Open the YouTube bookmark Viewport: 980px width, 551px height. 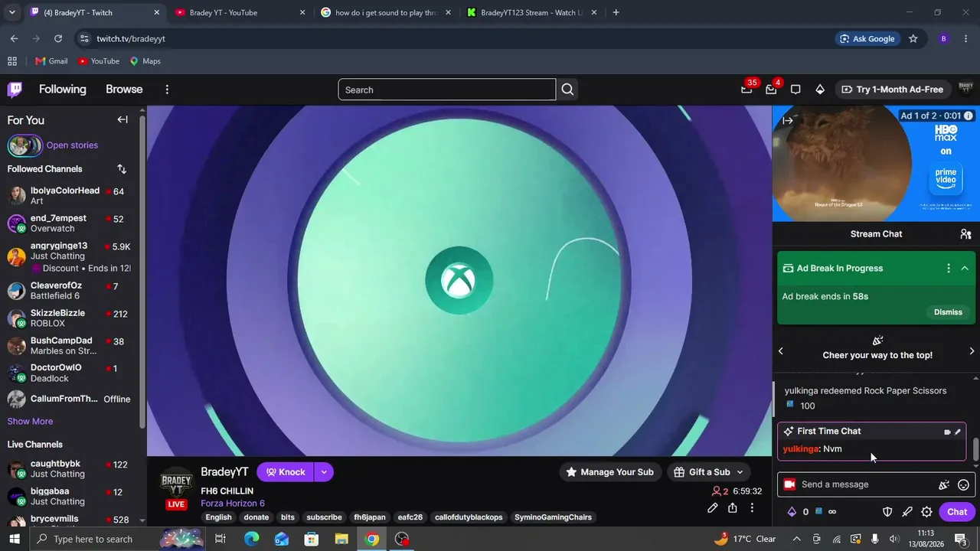99,61
